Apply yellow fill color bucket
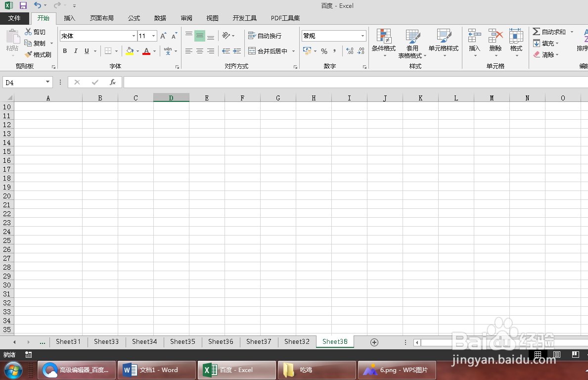Viewport: 588px width, 380px height. [130, 51]
